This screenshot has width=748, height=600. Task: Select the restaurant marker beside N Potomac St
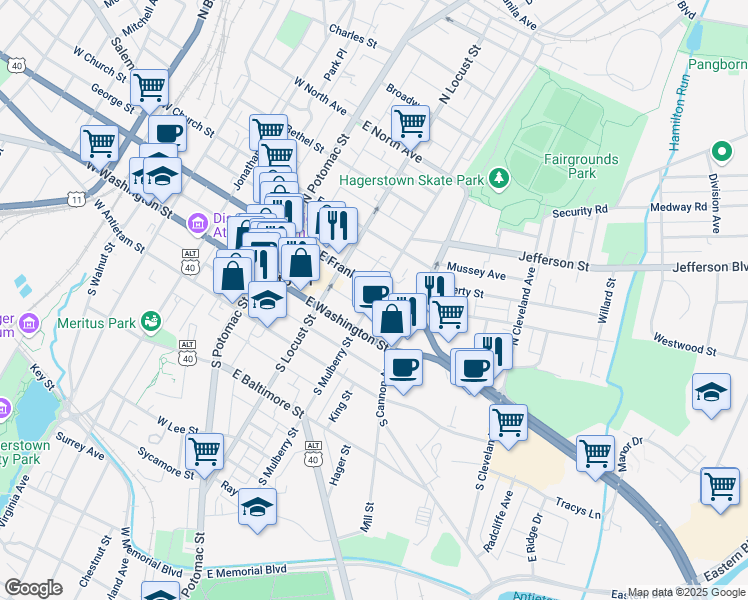tap(338, 227)
